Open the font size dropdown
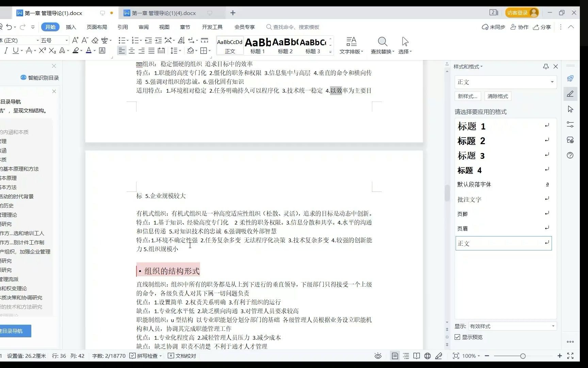 66,40
